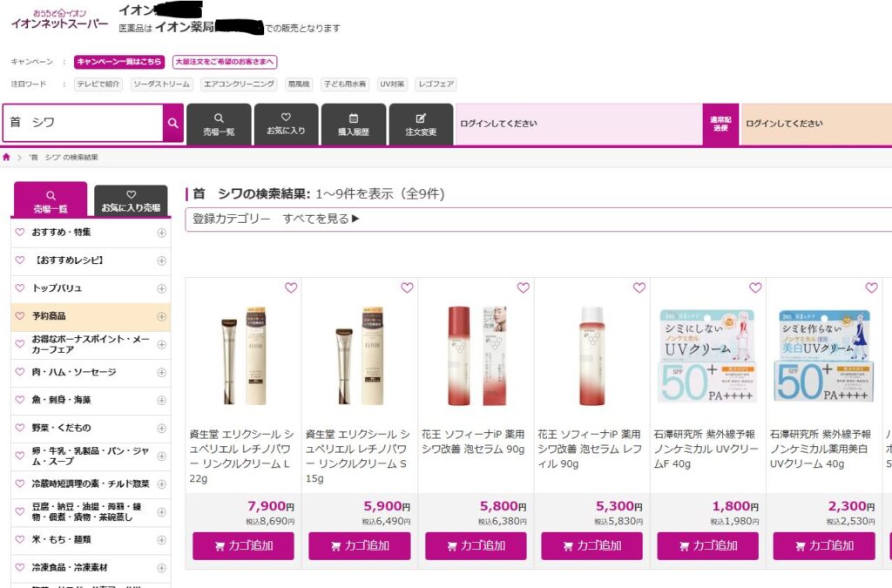This screenshot has height=588, width=892.
Task: Expand the おすすめ・特集 category
Action: pyautogui.click(x=161, y=233)
